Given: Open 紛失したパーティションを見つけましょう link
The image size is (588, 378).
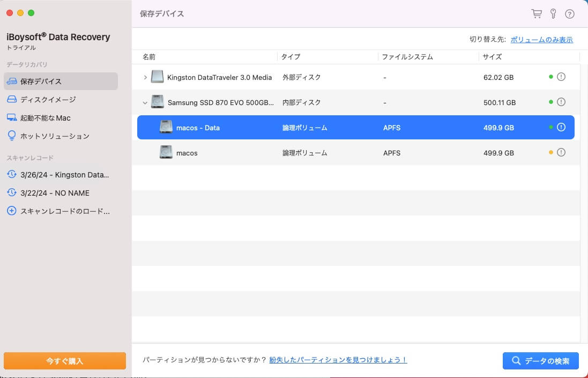Looking at the screenshot, I should pos(338,360).
